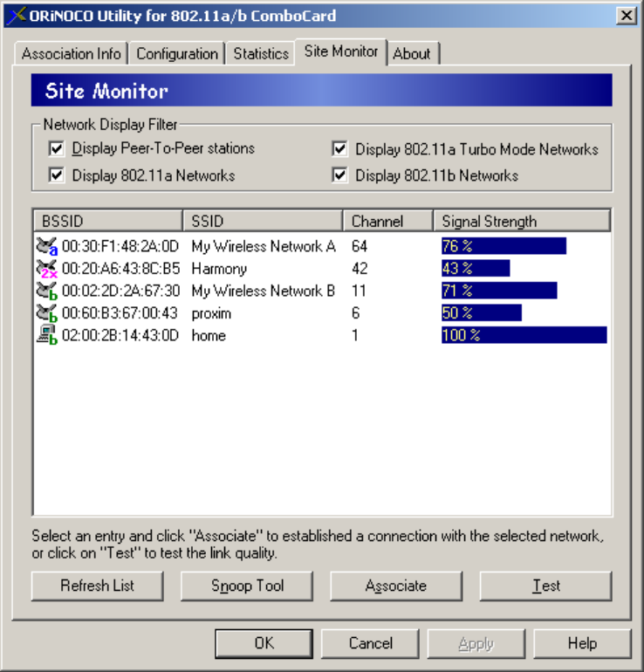This screenshot has width=644, height=672.
Task: Sort by Signal Strength column header
Action: point(522,221)
